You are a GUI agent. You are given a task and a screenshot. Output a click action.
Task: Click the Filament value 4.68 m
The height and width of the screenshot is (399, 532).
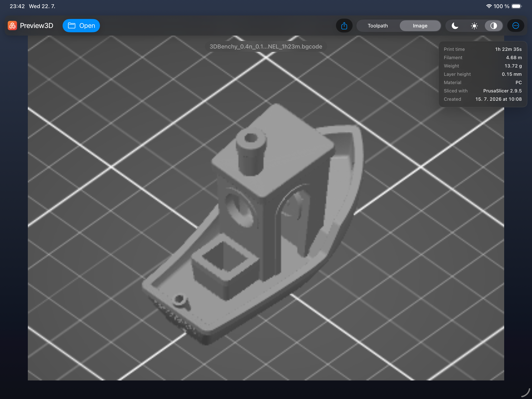pyautogui.click(x=514, y=57)
